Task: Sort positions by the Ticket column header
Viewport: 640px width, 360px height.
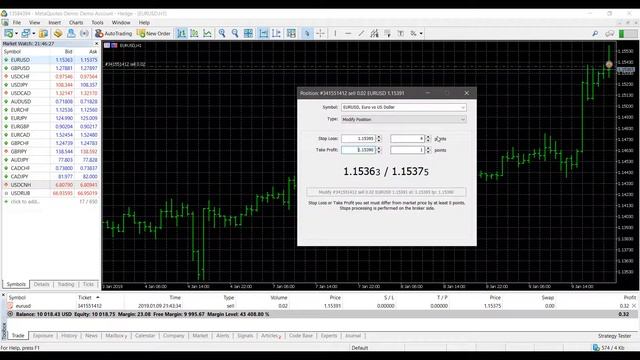Action: coord(85,298)
